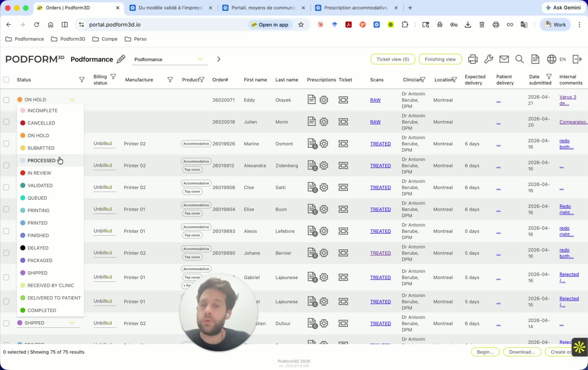Reload the browser page
The width and height of the screenshot is (588, 370).
coord(37,25)
